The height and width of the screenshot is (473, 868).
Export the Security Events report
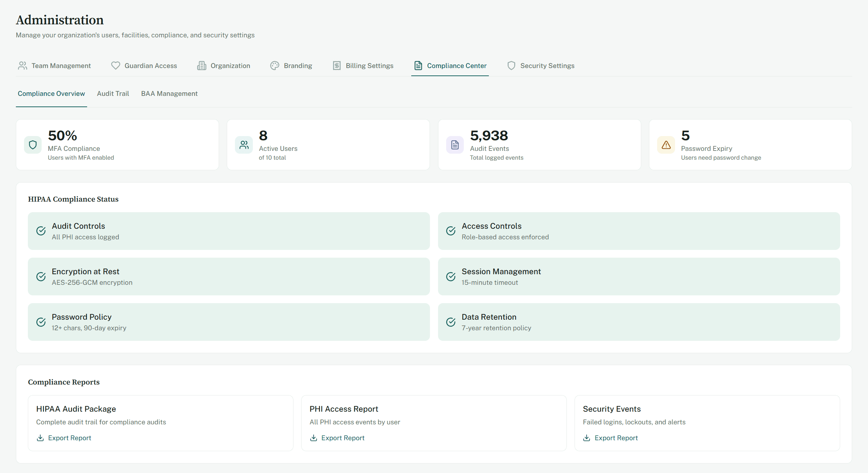pyautogui.click(x=610, y=438)
